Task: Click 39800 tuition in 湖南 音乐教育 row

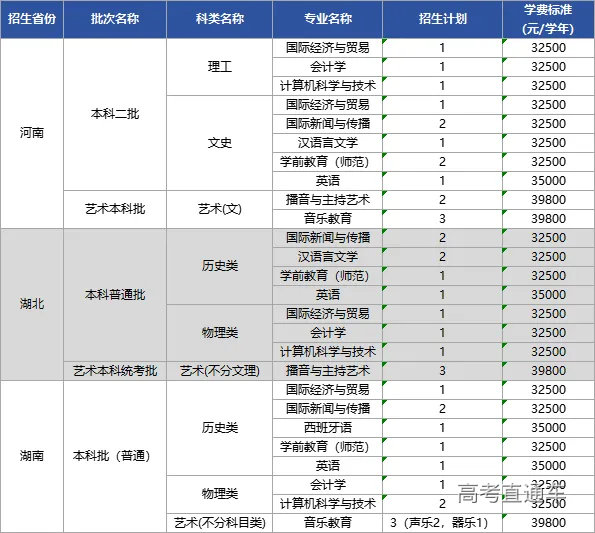Action: click(x=548, y=523)
